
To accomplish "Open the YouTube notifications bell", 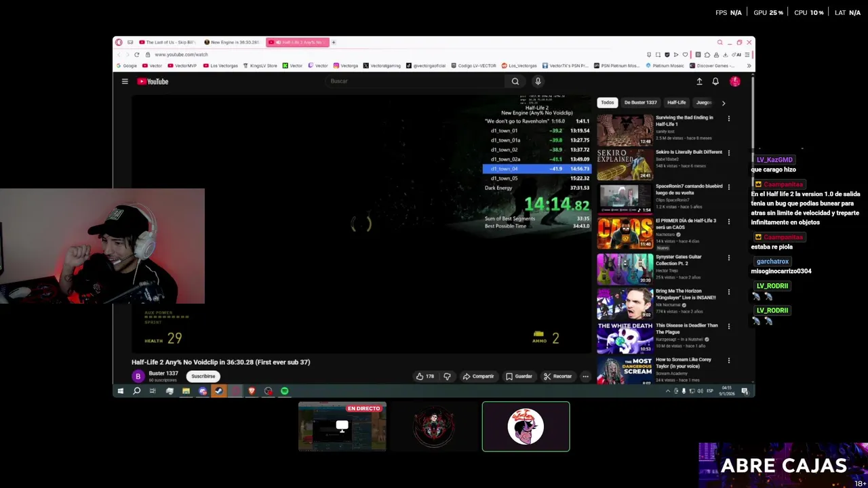I will coord(715,81).
